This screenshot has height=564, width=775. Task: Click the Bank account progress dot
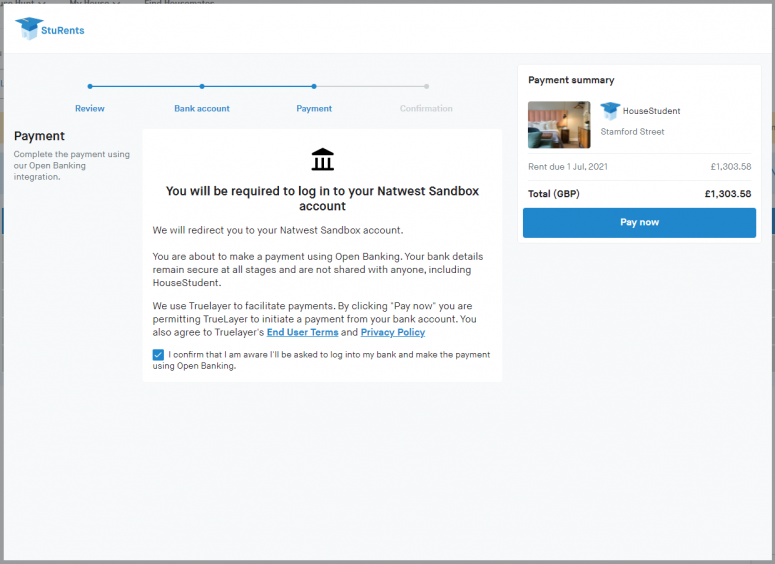202,87
